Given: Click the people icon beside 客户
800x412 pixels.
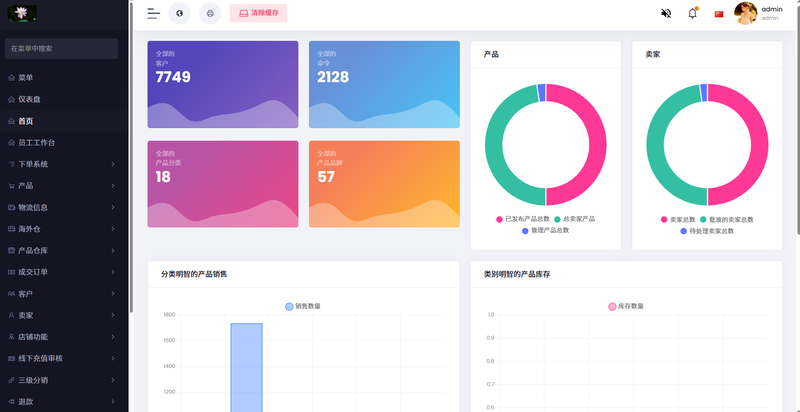Looking at the screenshot, I should 11,294.
